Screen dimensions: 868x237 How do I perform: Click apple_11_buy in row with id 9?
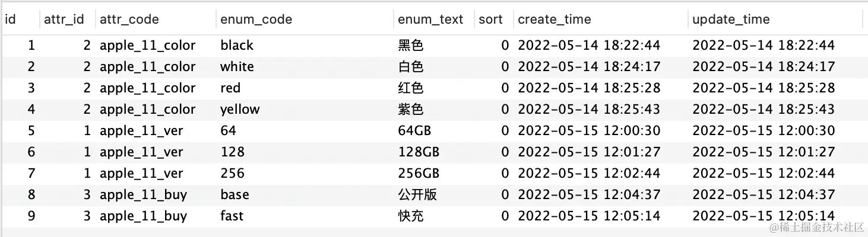point(143,216)
